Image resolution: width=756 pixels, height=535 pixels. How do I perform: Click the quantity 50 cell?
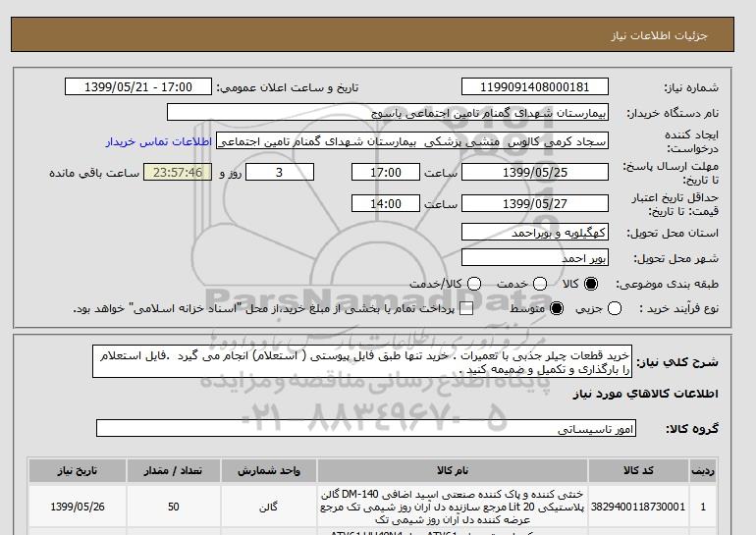(174, 507)
